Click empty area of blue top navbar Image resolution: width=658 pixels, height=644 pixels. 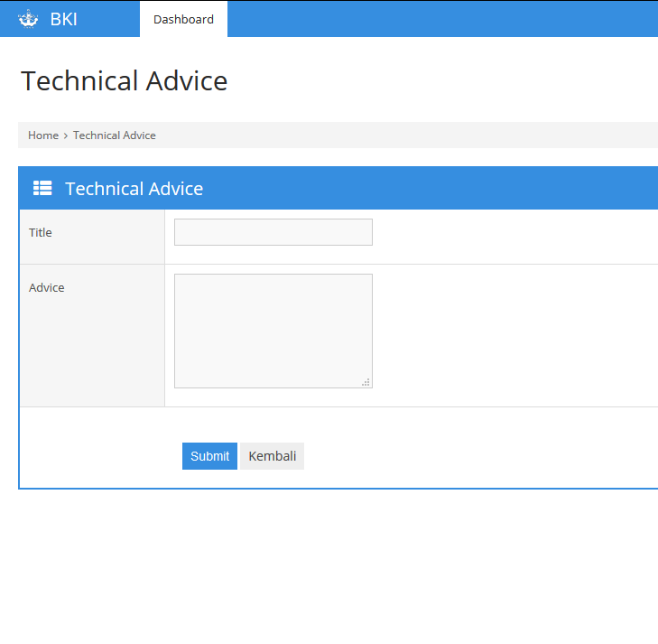[x=442, y=19]
